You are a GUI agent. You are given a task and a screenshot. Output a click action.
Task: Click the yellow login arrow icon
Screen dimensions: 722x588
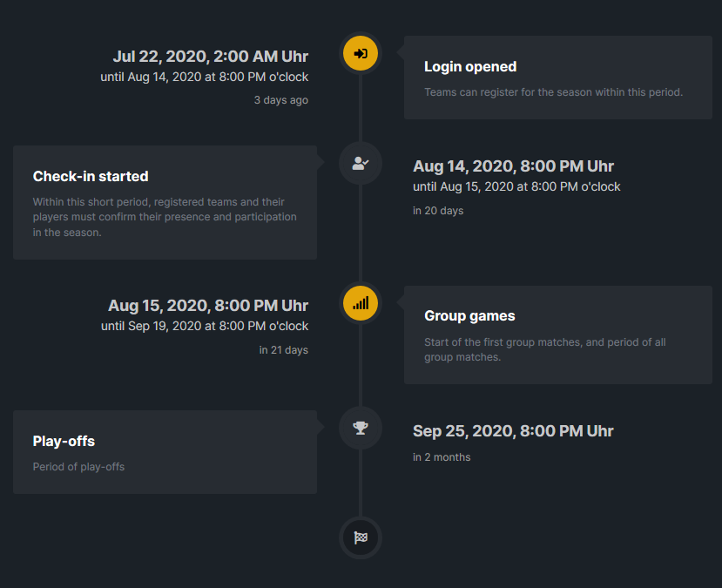point(361,53)
